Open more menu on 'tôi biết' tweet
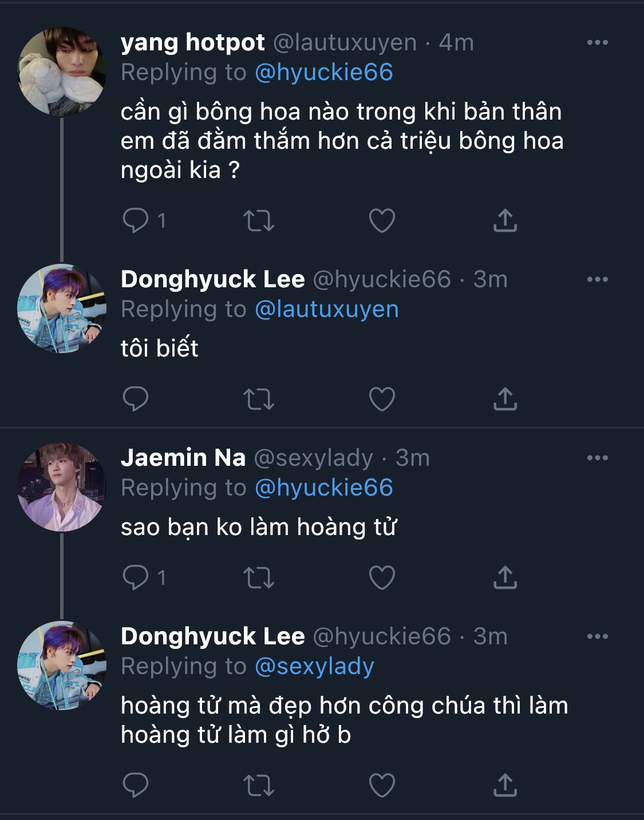The width and height of the screenshot is (644, 820). click(597, 279)
